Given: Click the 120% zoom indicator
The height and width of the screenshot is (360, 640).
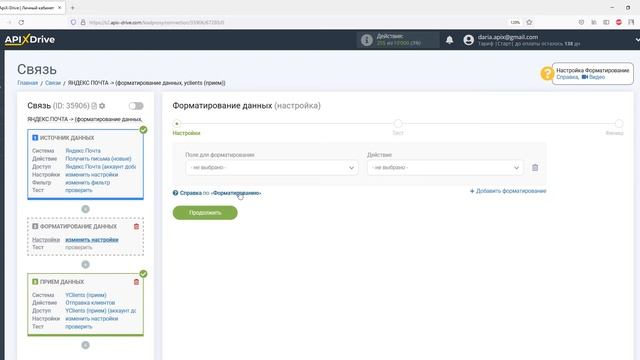Looking at the screenshot, I should coord(515,22).
